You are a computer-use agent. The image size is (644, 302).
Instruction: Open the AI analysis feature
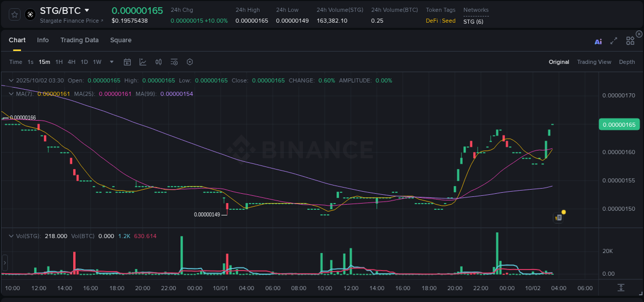598,41
